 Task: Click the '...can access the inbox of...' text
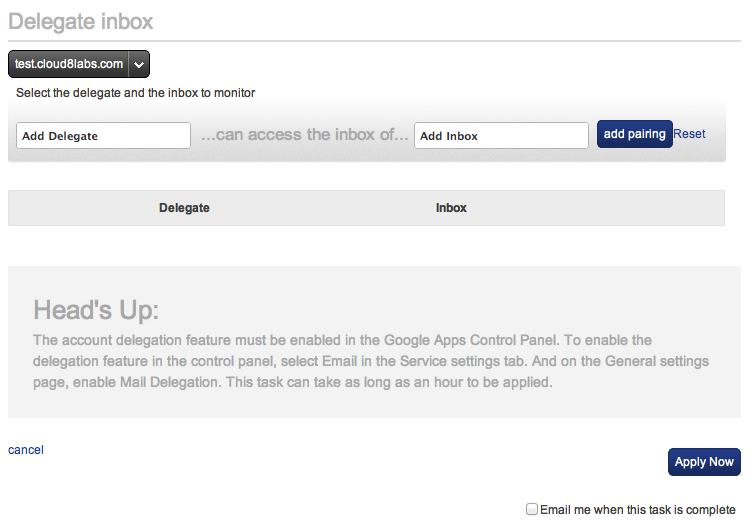point(304,135)
